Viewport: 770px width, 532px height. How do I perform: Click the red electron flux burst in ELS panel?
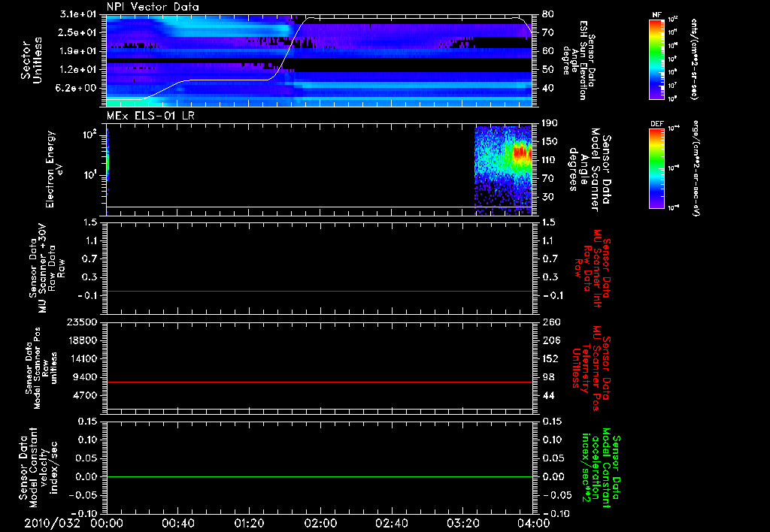[x=522, y=152]
